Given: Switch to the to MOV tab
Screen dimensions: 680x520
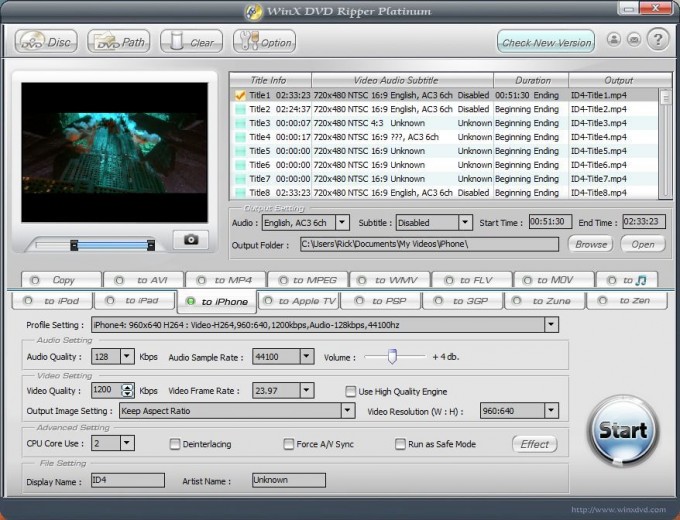Looking at the screenshot, I should pyautogui.click(x=554, y=280).
